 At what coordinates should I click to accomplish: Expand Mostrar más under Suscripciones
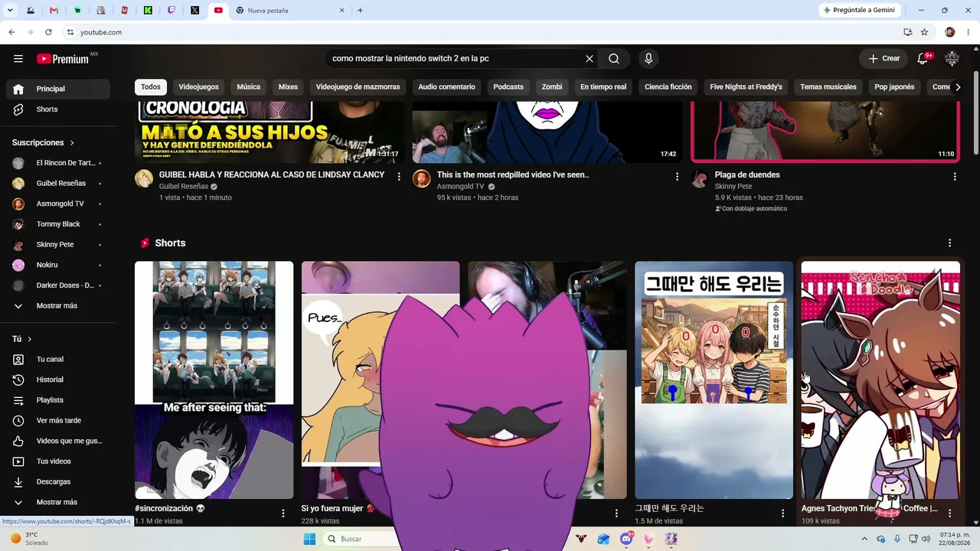click(58, 305)
